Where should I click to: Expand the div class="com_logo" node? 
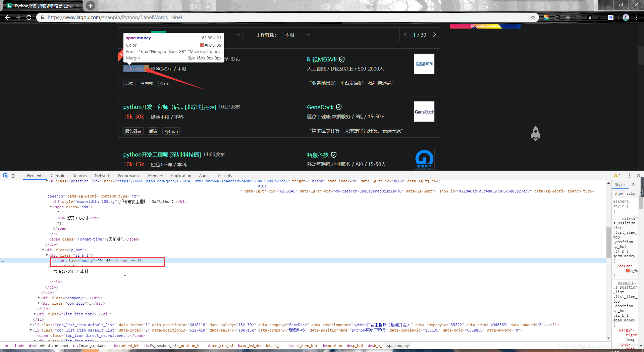click(39, 303)
